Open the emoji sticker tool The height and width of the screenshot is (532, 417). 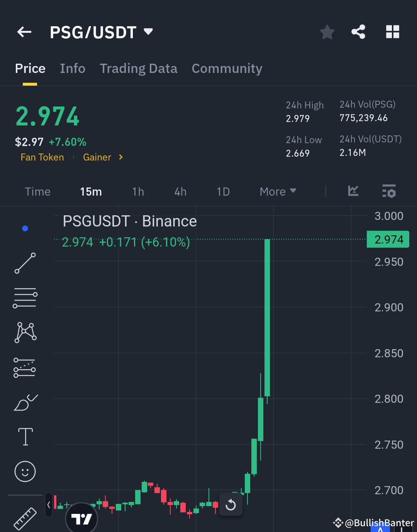(25, 471)
